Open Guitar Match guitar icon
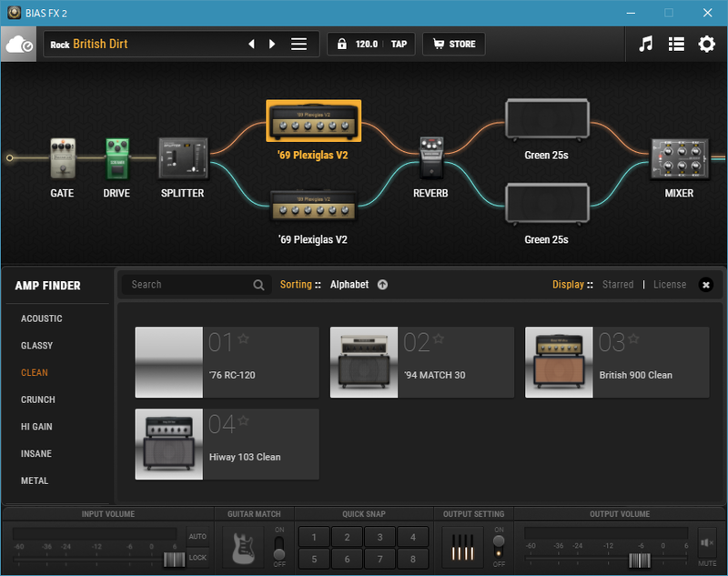The height and width of the screenshot is (576, 728). coord(244,548)
